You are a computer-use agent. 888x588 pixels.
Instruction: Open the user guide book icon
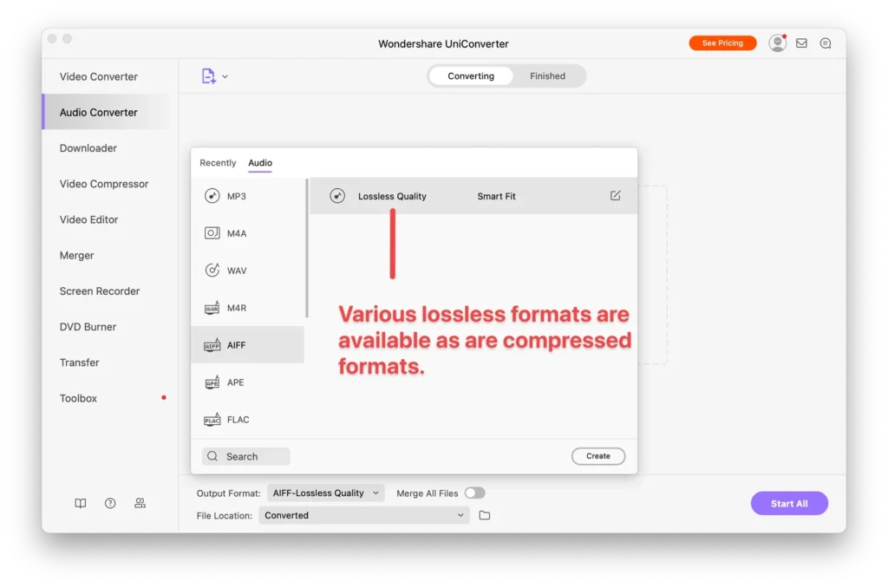click(x=81, y=503)
